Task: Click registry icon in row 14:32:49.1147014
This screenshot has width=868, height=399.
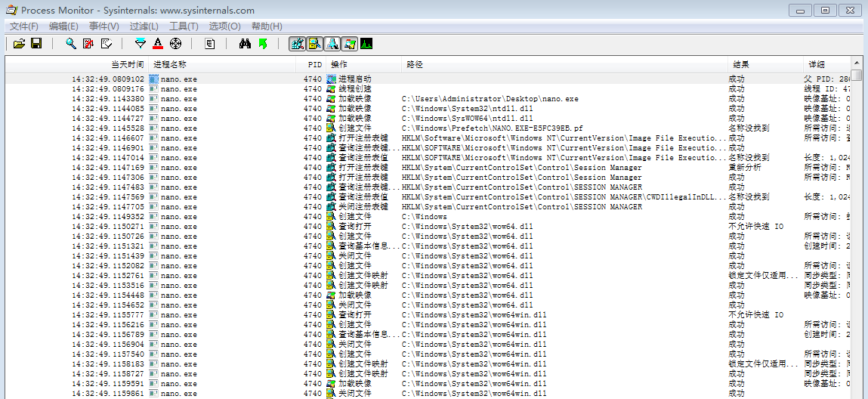Action: (x=332, y=158)
